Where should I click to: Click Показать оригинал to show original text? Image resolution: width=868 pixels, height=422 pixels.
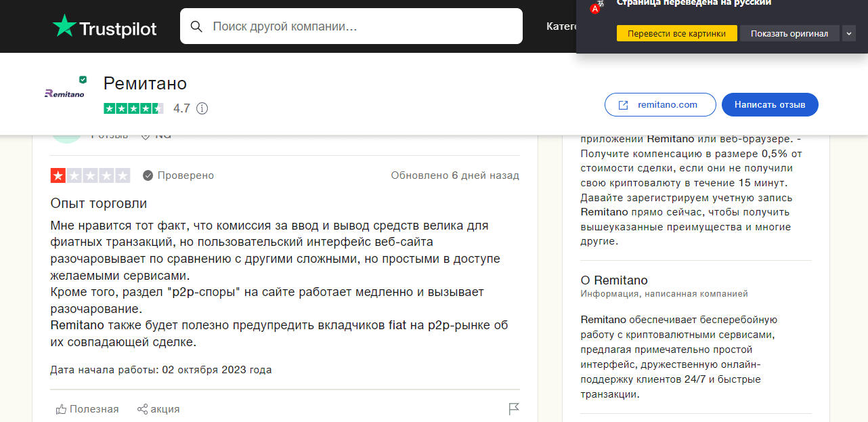(789, 33)
